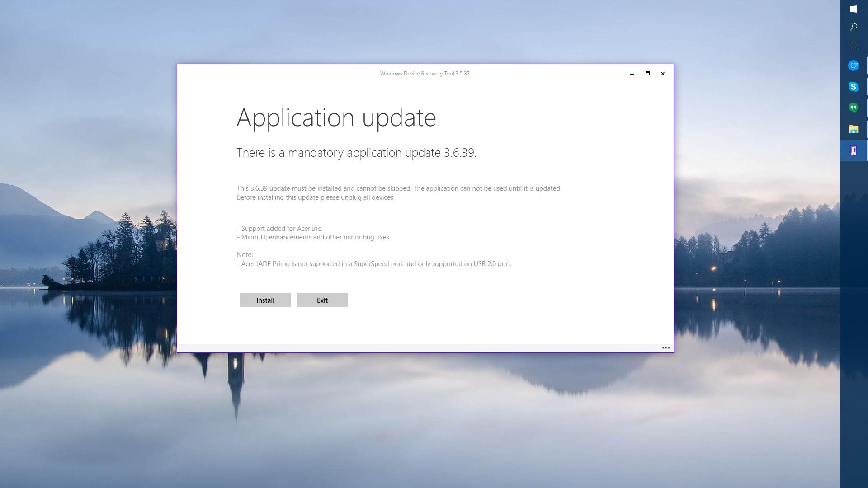868x488 pixels.
Task: Select Windows Device Recovery Tool taskbar icon
Action: [x=854, y=150]
